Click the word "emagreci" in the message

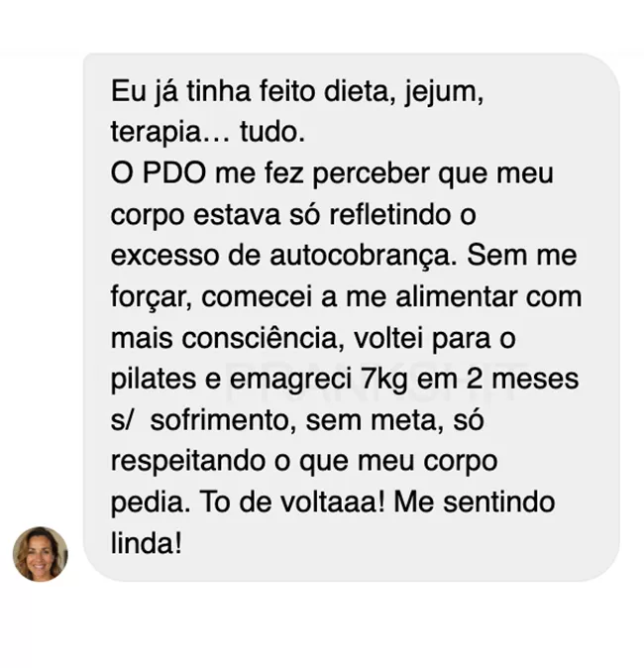click(x=291, y=380)
